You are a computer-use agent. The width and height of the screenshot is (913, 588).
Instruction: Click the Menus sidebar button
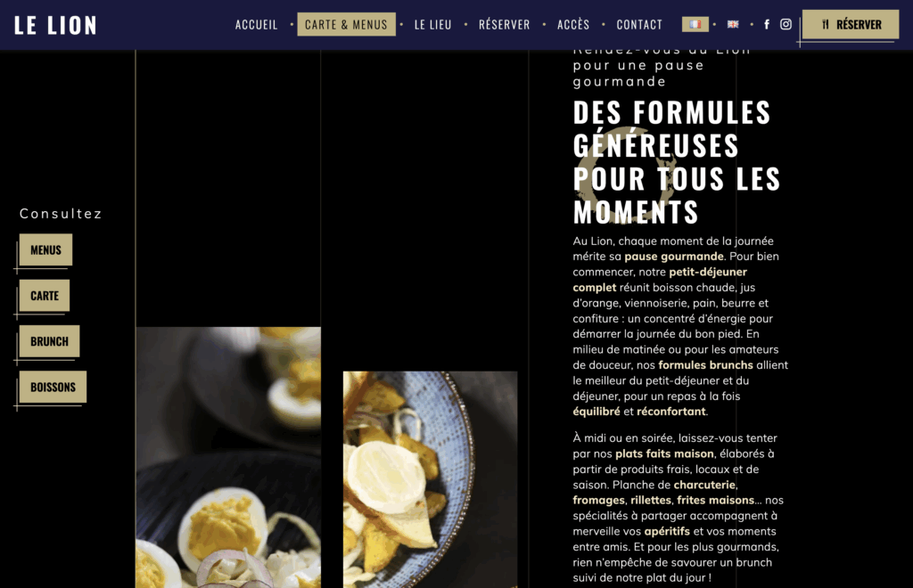[46, 250]
